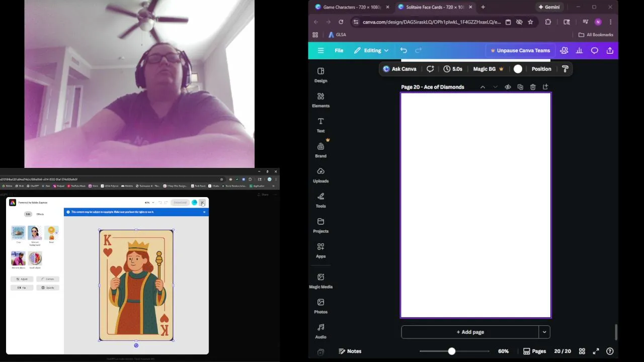Open the animate motion icon beside Ask Canva
The height and width of the screenshot is (362, 644).
point(430,69)
